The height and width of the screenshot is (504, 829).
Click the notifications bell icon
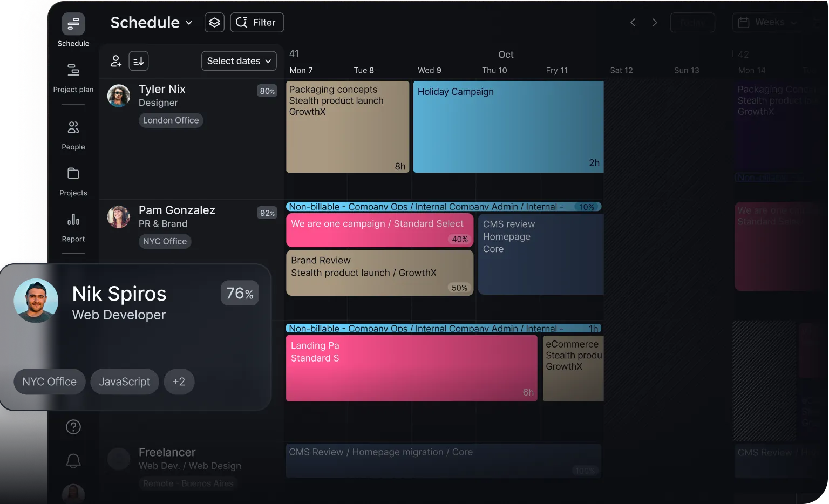pos(73,460)
